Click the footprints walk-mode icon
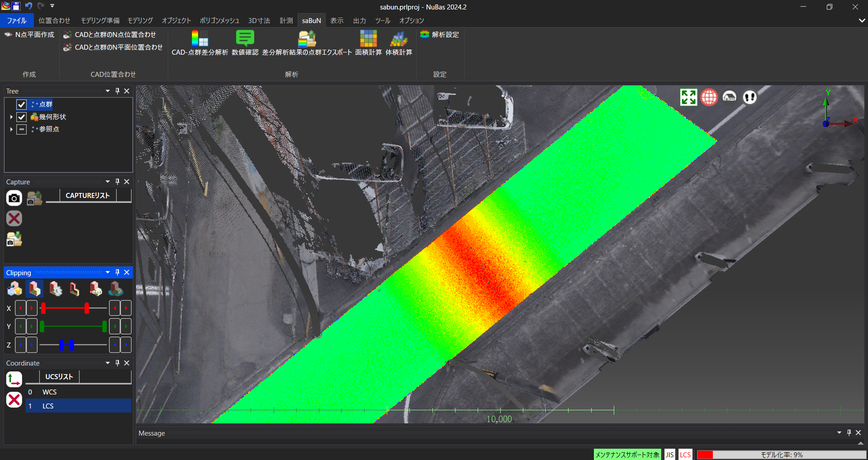Viewport: 868px width, 460px height. coord(749,97)
